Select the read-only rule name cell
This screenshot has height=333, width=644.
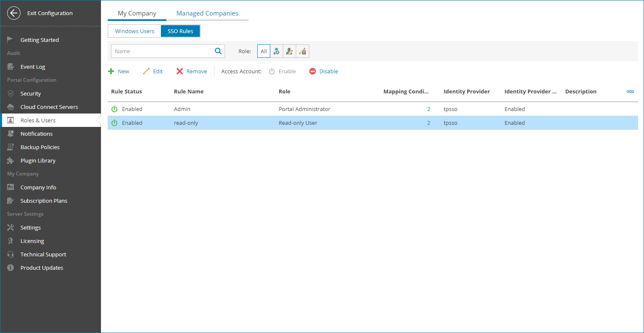coord(186,123)
